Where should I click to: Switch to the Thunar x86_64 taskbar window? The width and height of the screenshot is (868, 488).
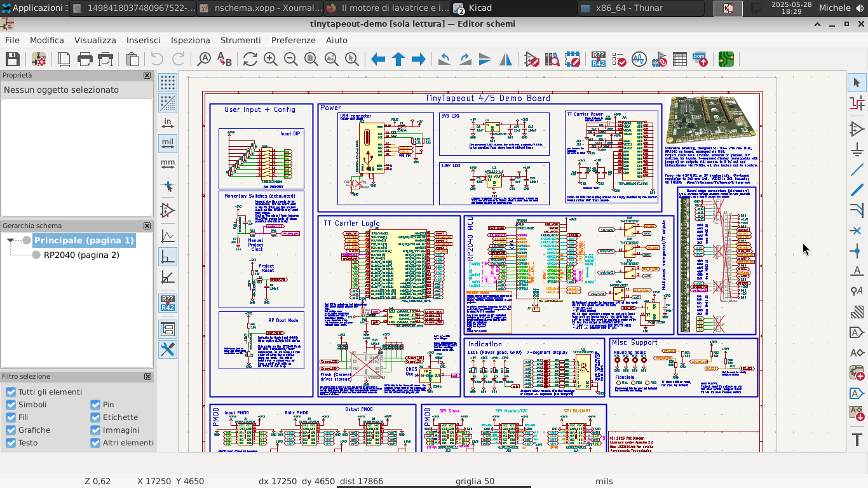pyautogui.click(x=628, y=8)
